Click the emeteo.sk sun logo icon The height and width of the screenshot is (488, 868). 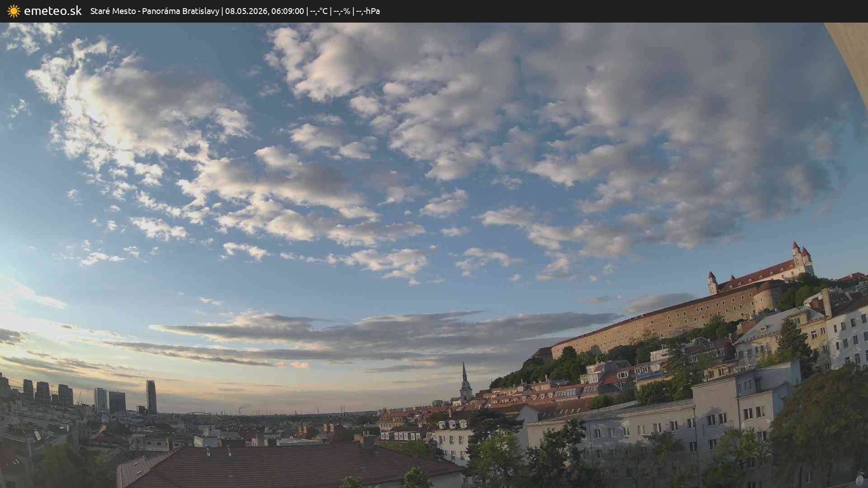click(14, 11)
